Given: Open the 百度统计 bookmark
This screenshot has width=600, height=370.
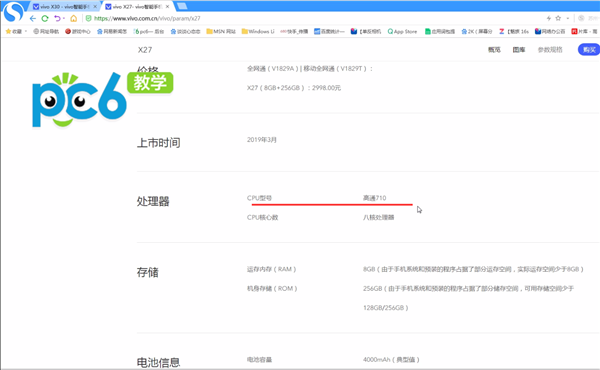Looking at the screenshot, I should tap(329, 31).
